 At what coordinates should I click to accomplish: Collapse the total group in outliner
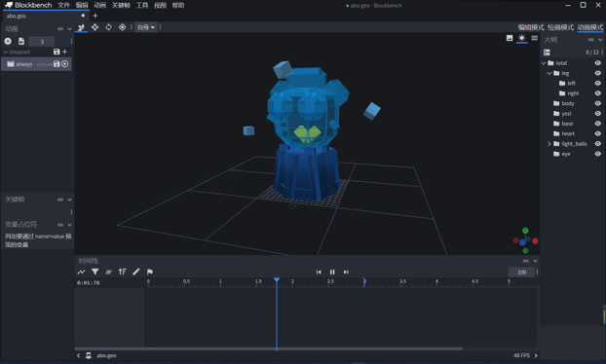pyautogui.click(x=544, y=63)
